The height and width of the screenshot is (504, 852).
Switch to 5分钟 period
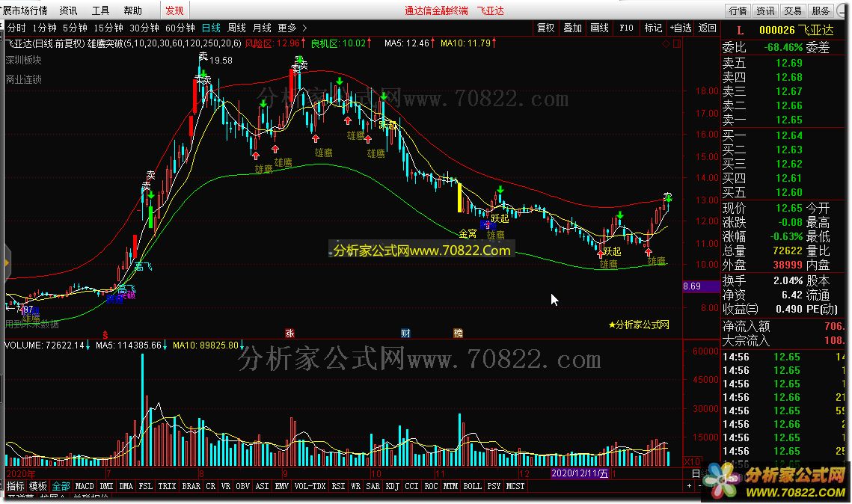pos(75,28)
